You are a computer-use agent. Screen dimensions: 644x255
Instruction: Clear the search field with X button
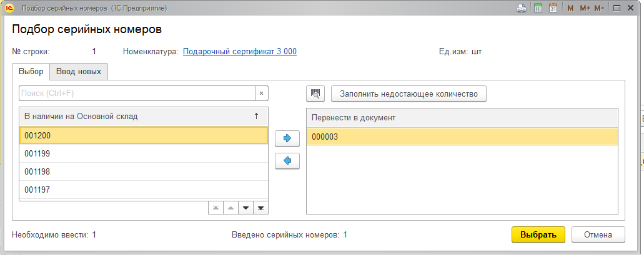261,94
